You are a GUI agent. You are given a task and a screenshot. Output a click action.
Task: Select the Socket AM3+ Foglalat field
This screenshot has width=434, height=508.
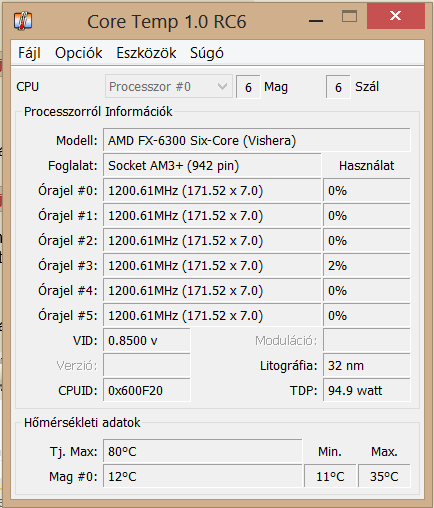point(212,165)
